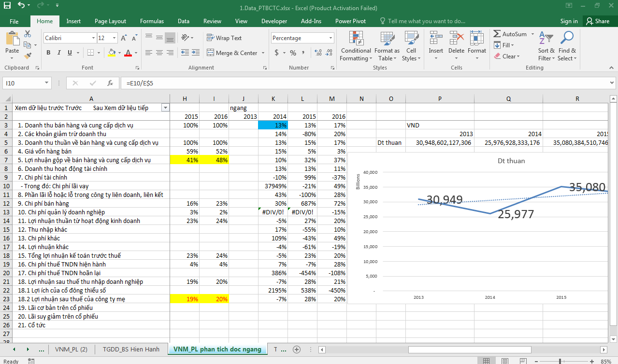The image size is (618, 364).
Task: Open the font size 12 dropdown
Action: [x=114, y=38]
